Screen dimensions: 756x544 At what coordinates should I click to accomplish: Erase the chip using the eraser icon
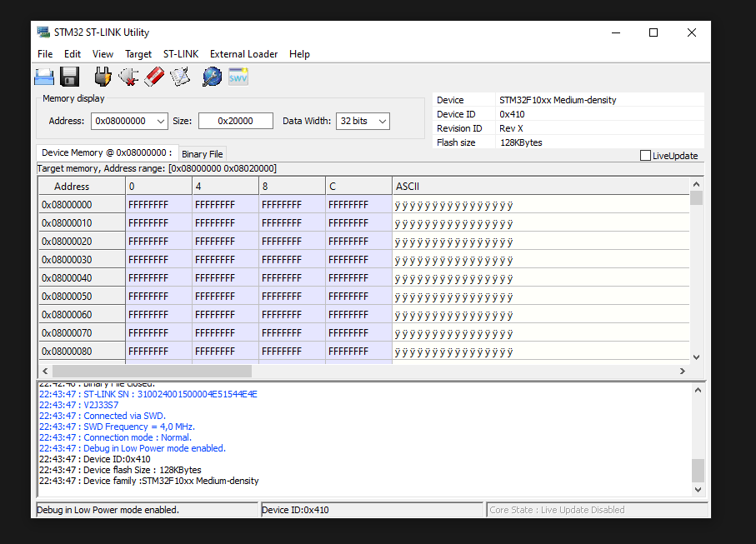click(x=154, y=76)
